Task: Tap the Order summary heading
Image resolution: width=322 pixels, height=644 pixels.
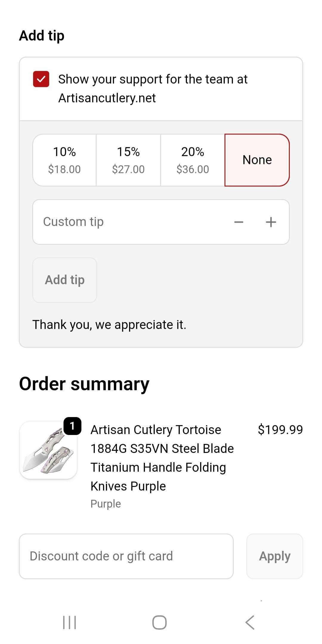Action: pyautogui.click(x=84, y=384)
